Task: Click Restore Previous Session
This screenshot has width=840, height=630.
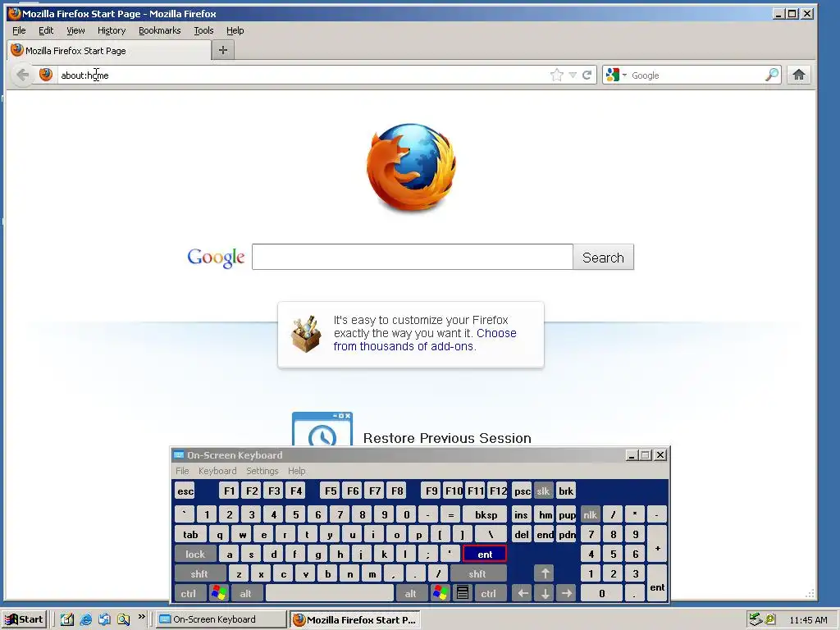Action: [447, 438]
